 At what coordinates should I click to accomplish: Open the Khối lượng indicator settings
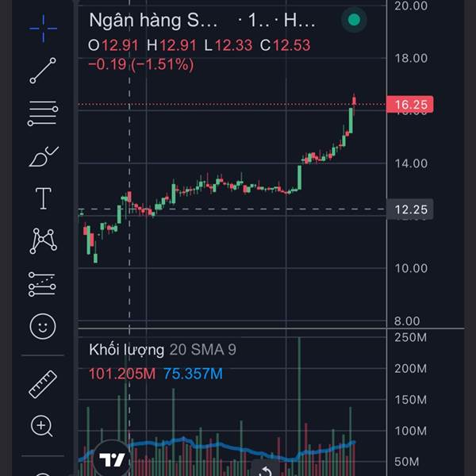pyautogui.click(x=126, y=350)
